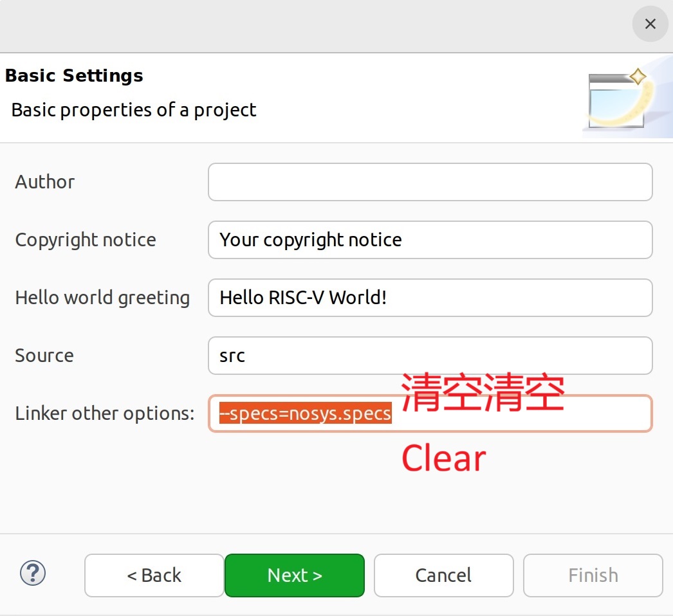The height and width of the screenshot is (616, 673).
Task: Select the 'Your copyright notice' text field
Action: (x=430, y=240)
